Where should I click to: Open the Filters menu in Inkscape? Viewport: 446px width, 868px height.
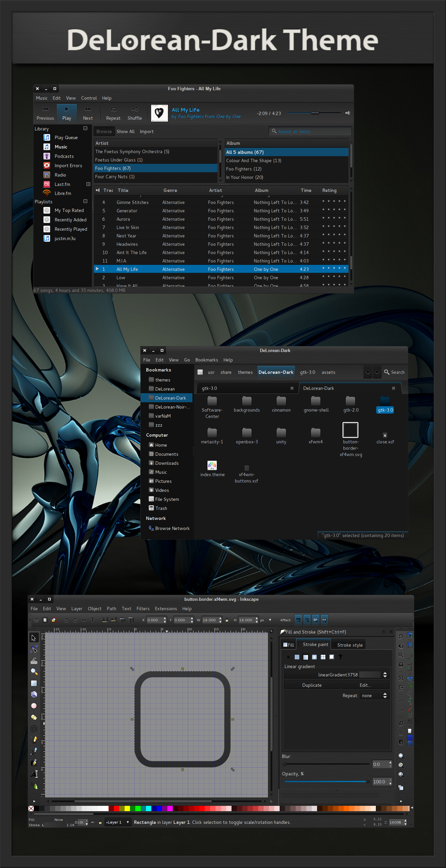[143, 609]
